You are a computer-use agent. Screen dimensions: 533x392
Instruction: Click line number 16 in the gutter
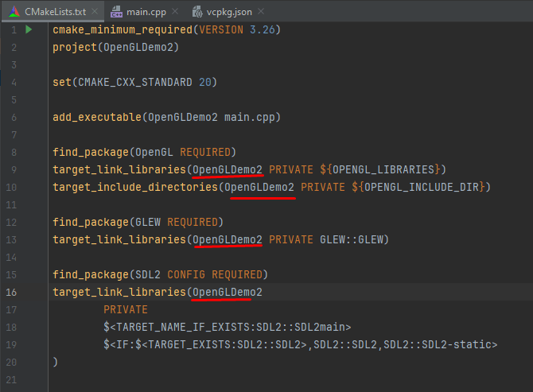[x=11, y=292]
